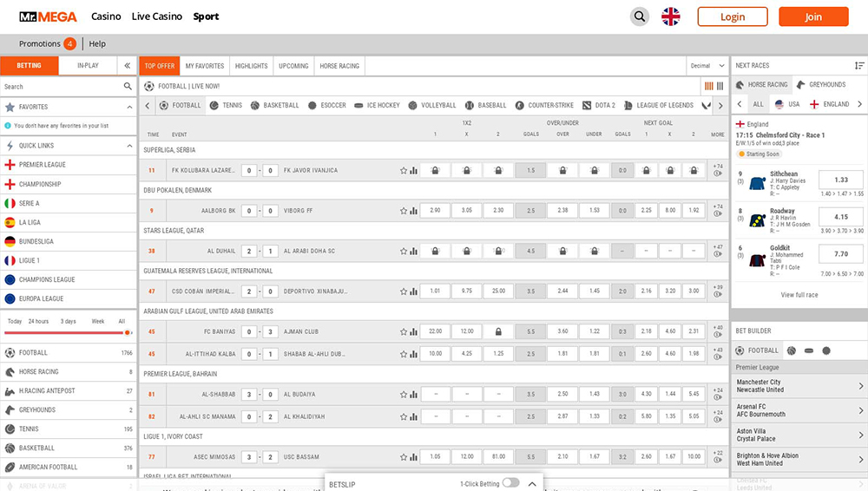Select Baseball in live sports bar
The width and height of the screenshot is (868, 491).
[x=485, y=105]
